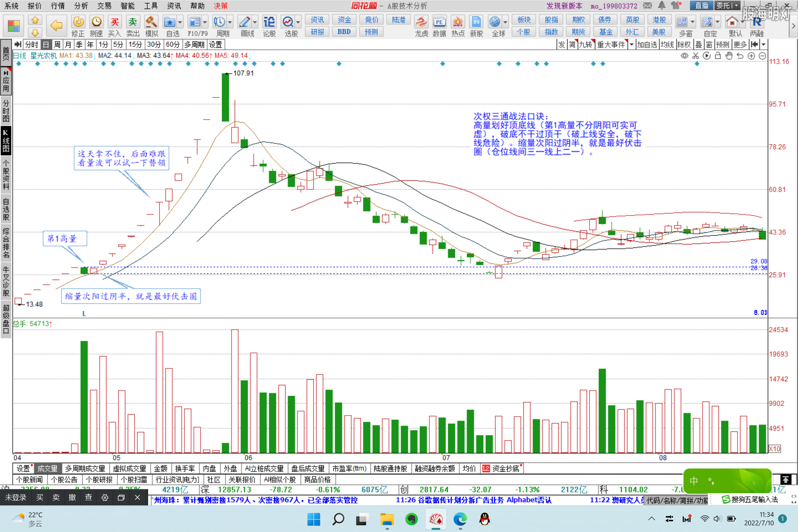Click the yellow back arrow icon
Viewport: 798px width, 532px height.
point(56,25)
